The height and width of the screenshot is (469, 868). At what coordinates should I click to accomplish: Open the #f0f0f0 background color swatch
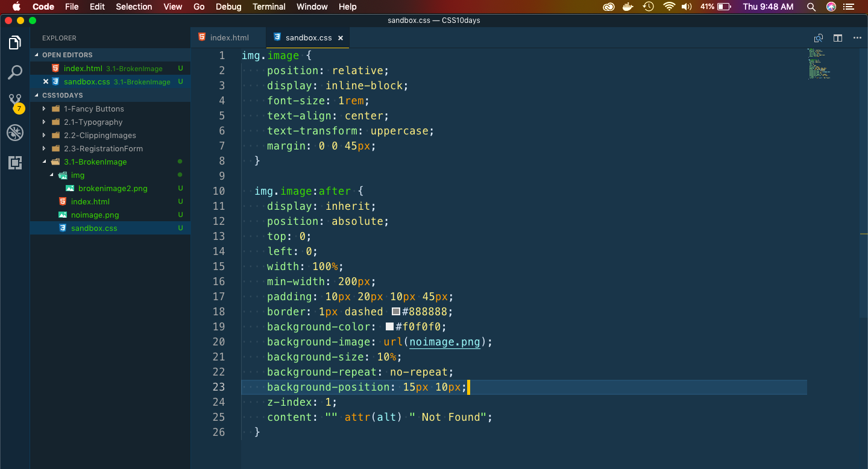[389, 327]
